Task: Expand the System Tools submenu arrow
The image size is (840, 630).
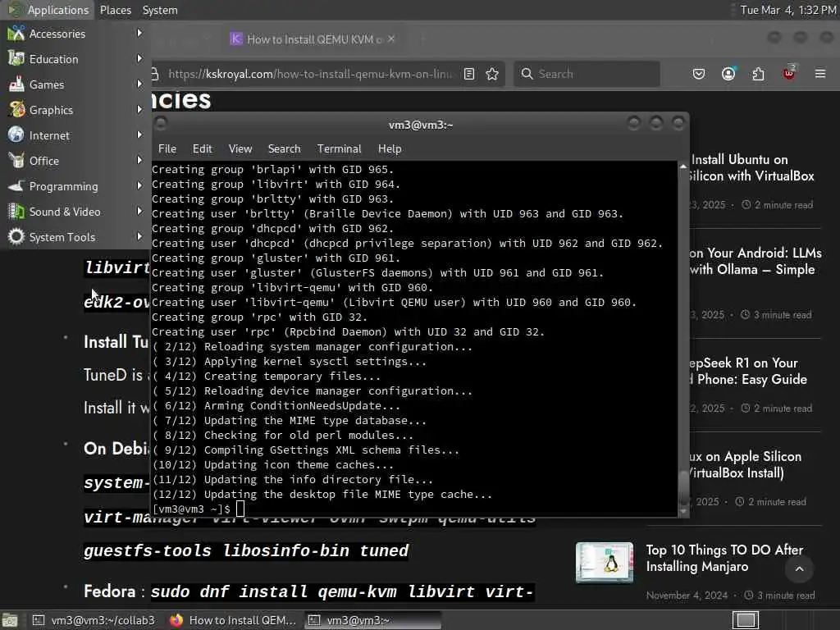Action: (x=139, y=235)
